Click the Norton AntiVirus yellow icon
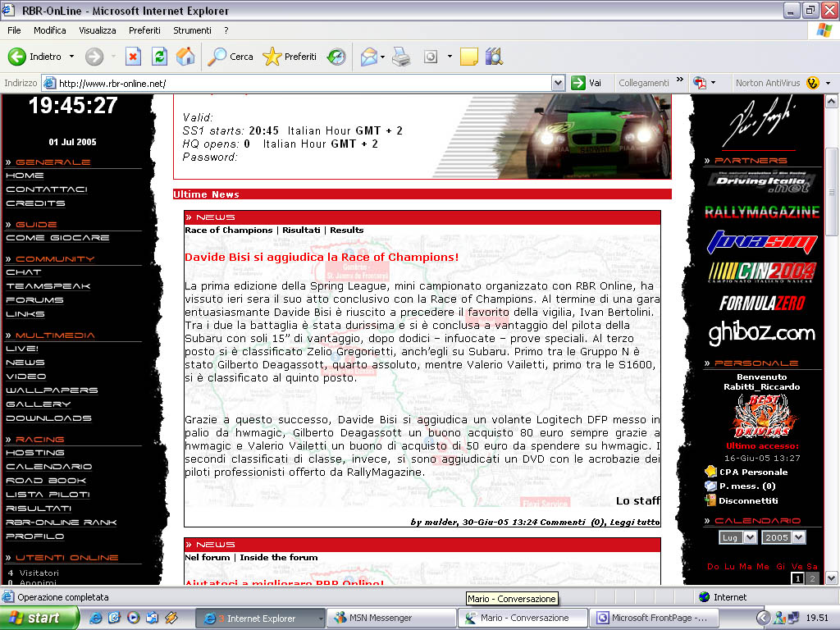840x630 pixels. point(813,83)
